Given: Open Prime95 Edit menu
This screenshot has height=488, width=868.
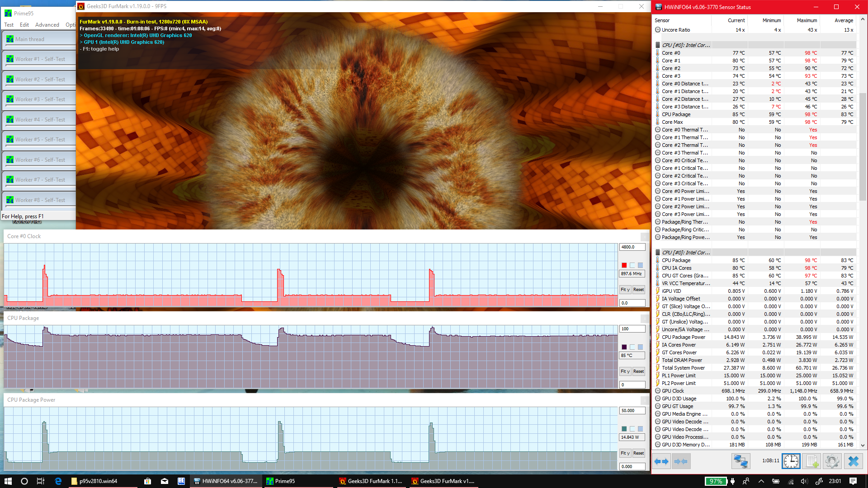Looking at the screenshot, I should [24, 25].
